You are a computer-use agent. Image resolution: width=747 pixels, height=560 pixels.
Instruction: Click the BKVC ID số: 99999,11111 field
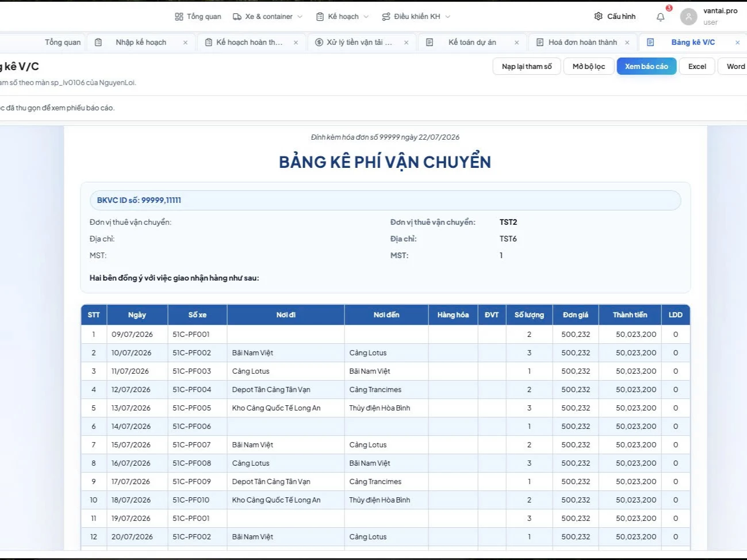[x=385, y=201]
